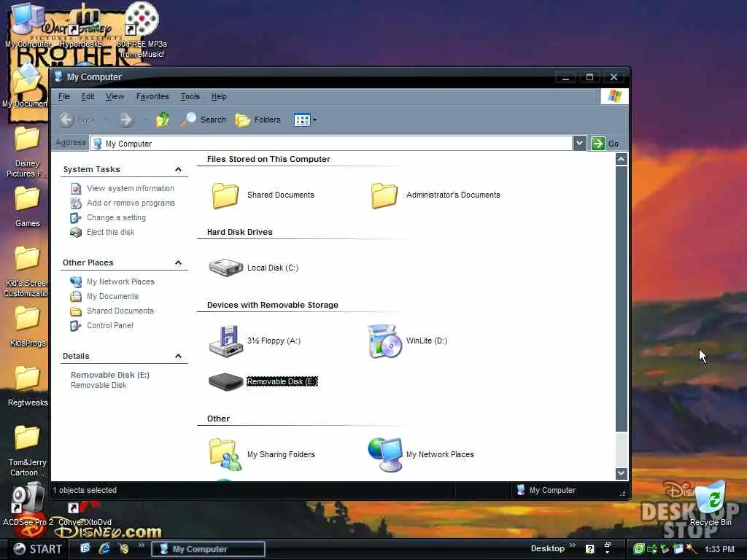Collapse the System Tasks panel
Viewport: 747px width, 560px height.
pos(178,169)
